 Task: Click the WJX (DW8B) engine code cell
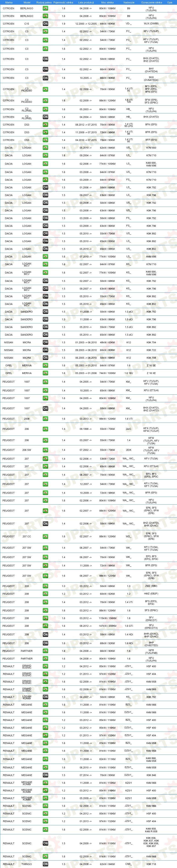pyautogui.click(x=151, y=23)
